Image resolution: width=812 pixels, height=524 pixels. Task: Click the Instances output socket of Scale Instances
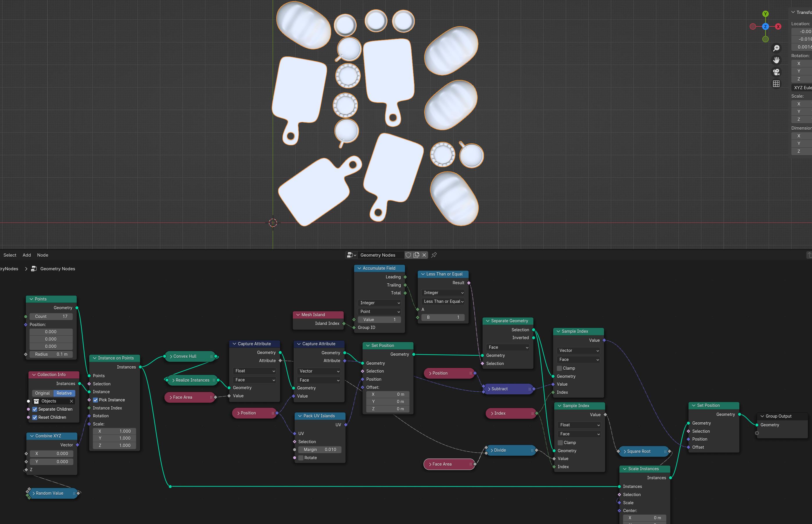pos(671,478)
